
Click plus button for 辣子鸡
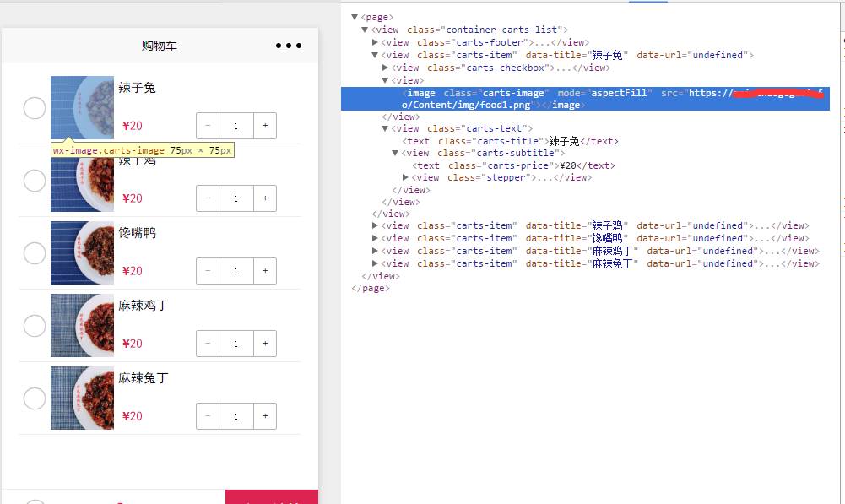(265, 198)
